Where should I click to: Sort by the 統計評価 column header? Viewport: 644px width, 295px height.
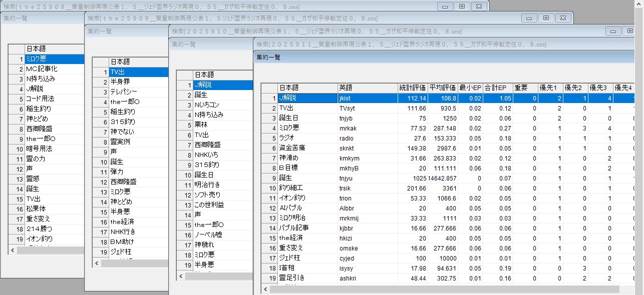pos(413,87)
